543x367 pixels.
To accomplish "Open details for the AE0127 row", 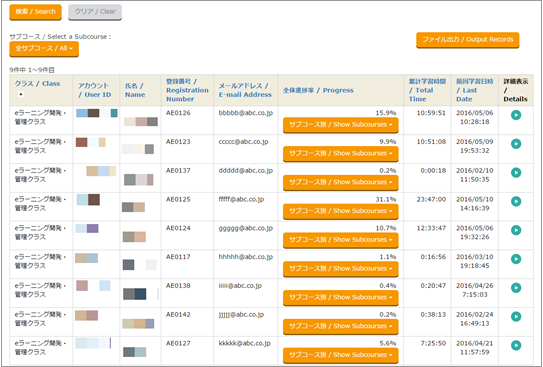I will 516,345.
